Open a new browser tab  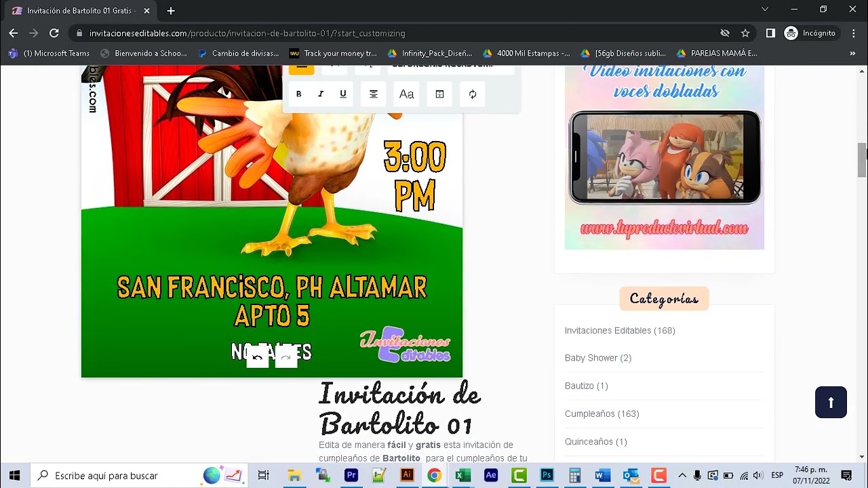pos(171,11)
